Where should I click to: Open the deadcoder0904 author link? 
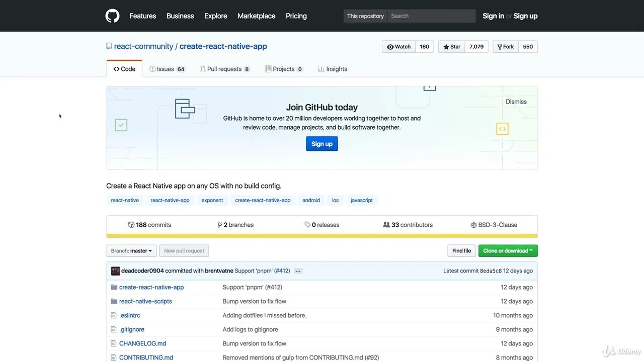pyautogui.click(x=142, y=270)
